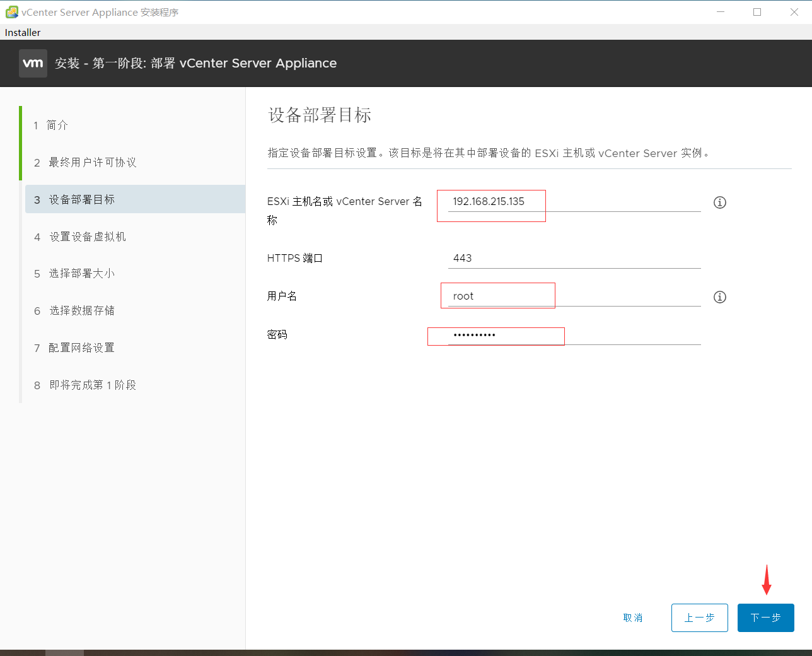Select step 3 设备部署目标

[x=78, y=199]
